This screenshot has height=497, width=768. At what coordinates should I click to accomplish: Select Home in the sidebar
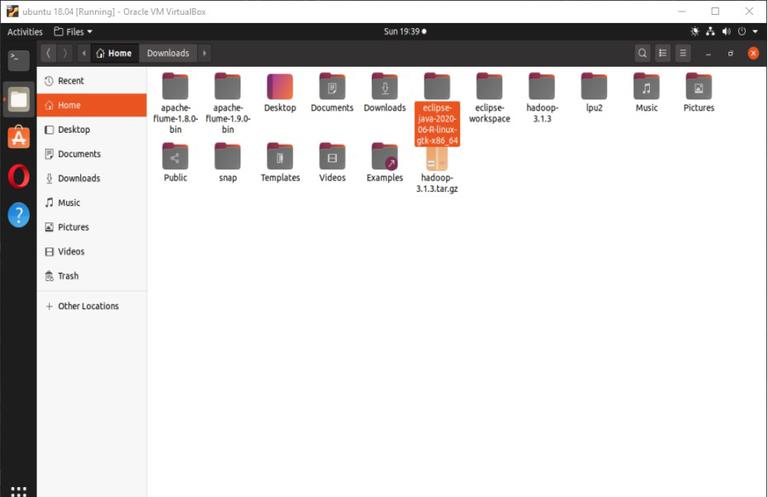pyautogui.click(x=92, y=105)
